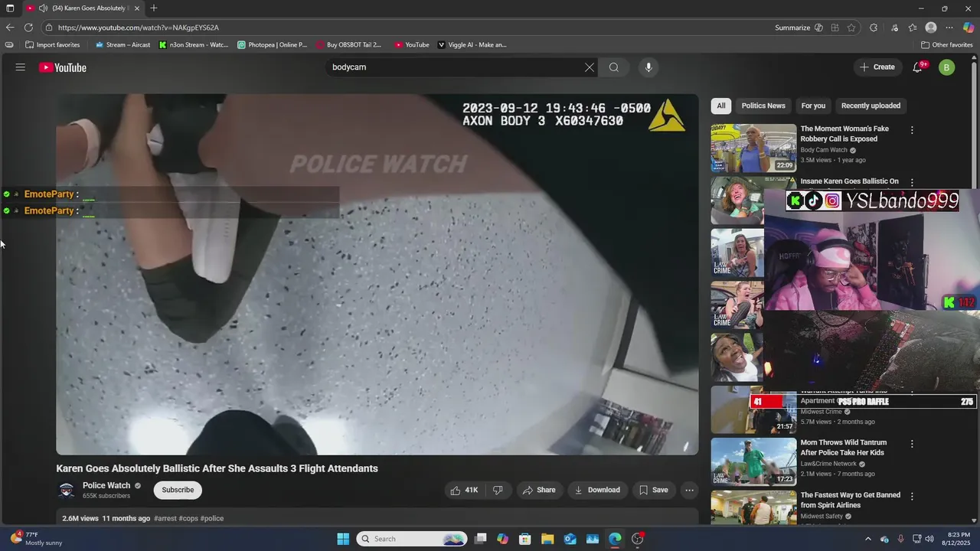The image size is (980, 551).
Task: Open the tab actions menu icon
Action: point(10,8)
